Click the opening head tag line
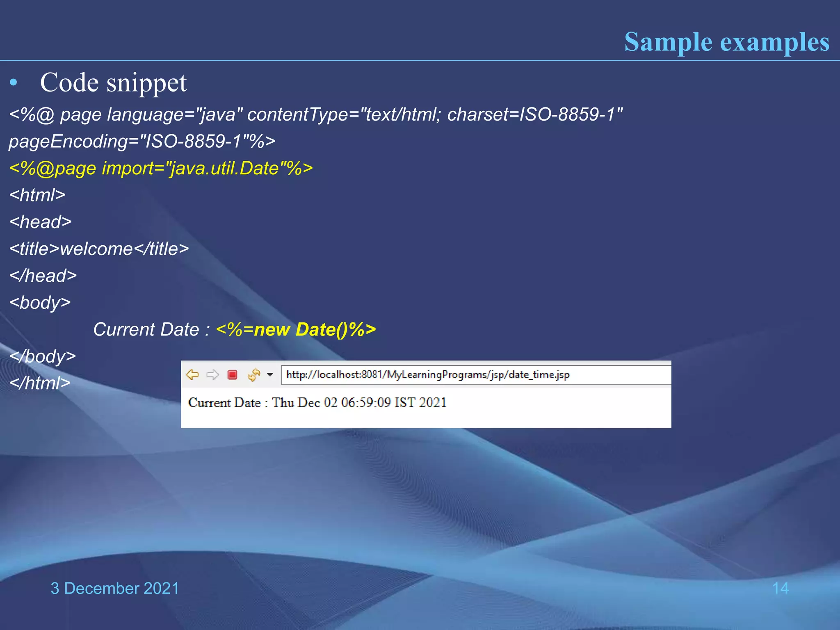This screenshot has width=840, height=630. pos(40,222)
